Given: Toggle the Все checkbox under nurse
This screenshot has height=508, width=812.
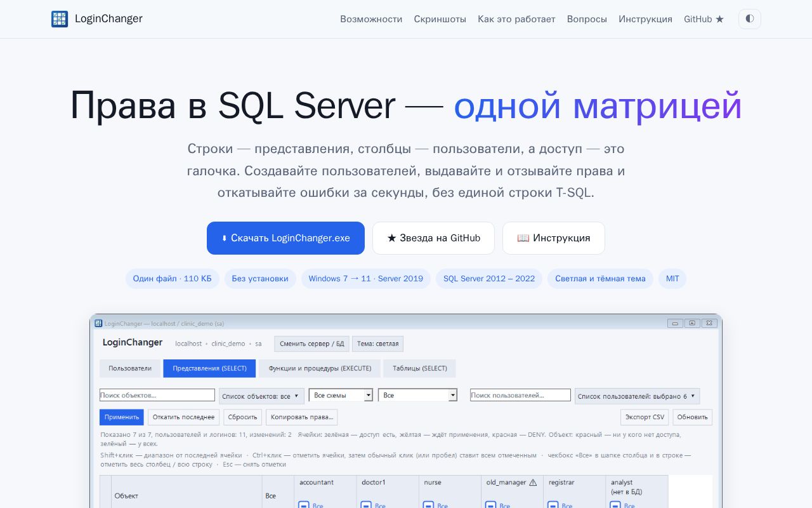Looking at the screenshot, I should click(x=428, y=505).
